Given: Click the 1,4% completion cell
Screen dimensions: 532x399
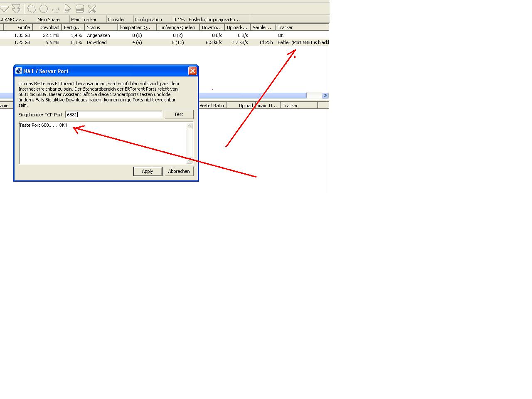Looking at the screenshot, I should point(76,35).
